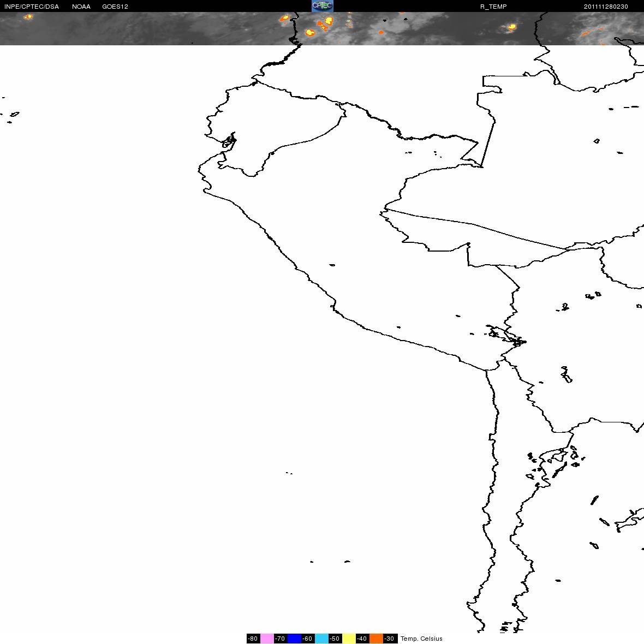Click the 201111280230 timestamp
The image size is (644, 644).
(x=606, y=7)
